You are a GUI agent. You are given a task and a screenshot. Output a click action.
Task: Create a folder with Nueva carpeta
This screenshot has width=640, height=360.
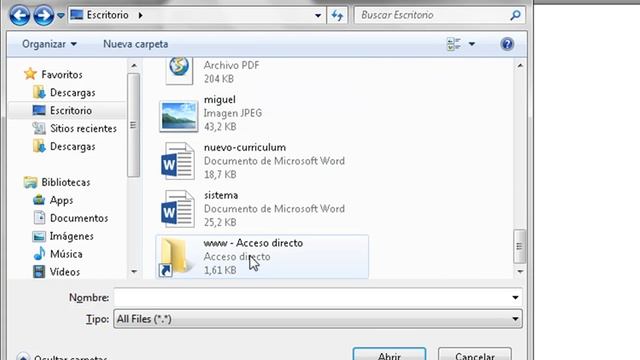point(136,44)
